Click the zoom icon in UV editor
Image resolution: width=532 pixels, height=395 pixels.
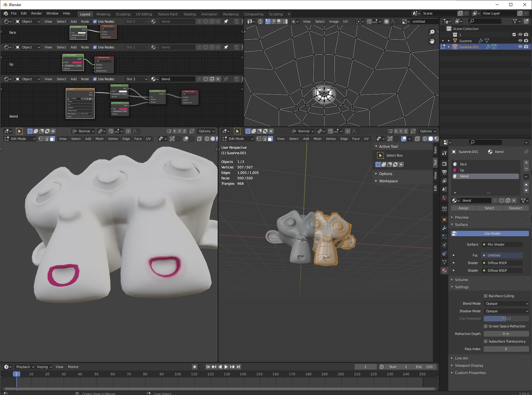432,32
